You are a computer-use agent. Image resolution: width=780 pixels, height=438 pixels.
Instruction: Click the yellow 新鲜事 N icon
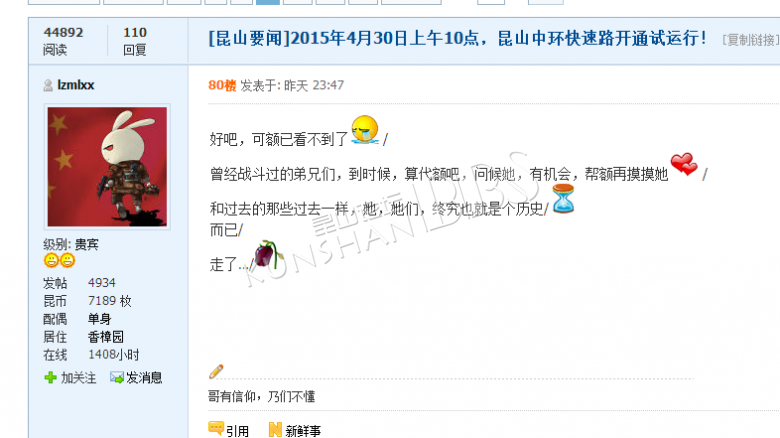pyautogui.click(x=275, y=430)
